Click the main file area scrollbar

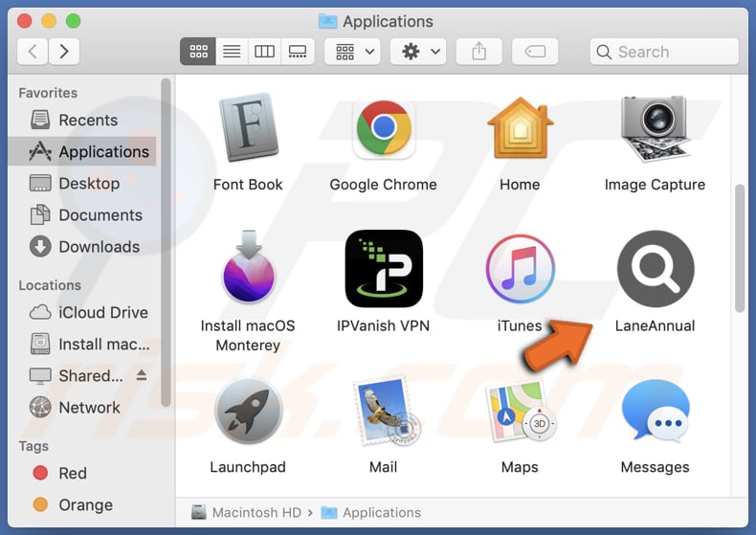pos(740,248)
